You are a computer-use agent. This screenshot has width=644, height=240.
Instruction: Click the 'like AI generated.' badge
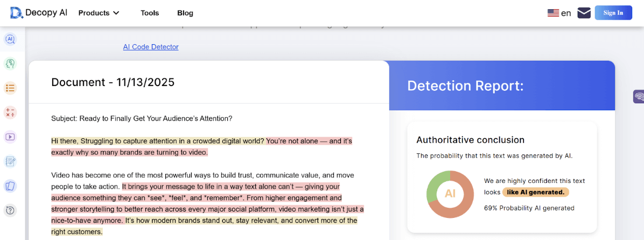point(536,192)
